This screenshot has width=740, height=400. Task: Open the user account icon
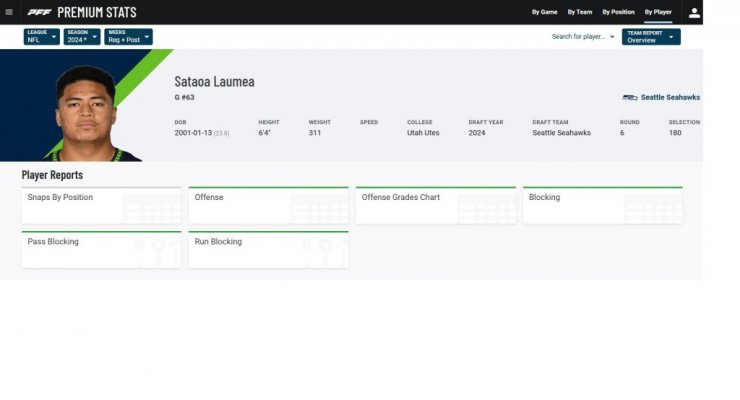pos(694,13)
